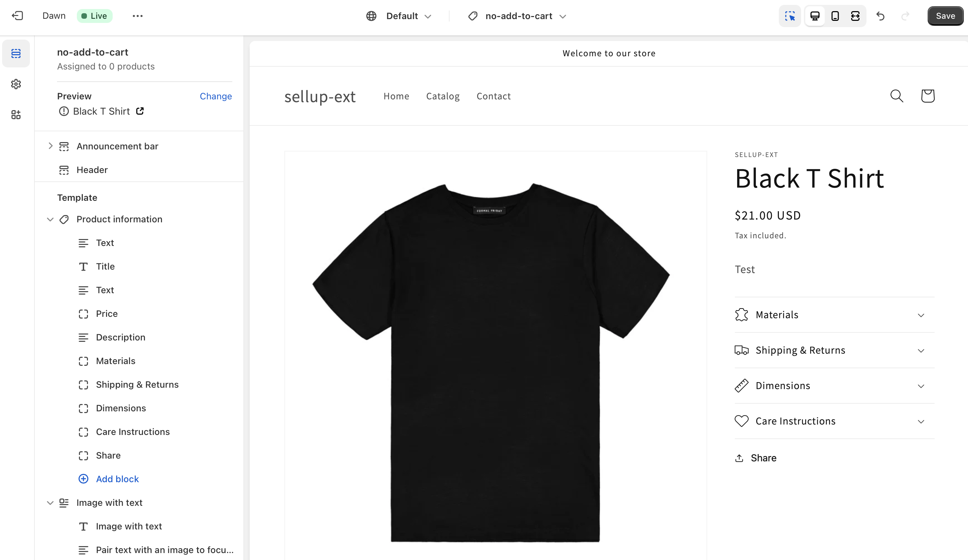Viewport: 968px width, 560px height.
Task: Open the no-add-to-cart template dropdown
Action: click(x=518, y=16)
